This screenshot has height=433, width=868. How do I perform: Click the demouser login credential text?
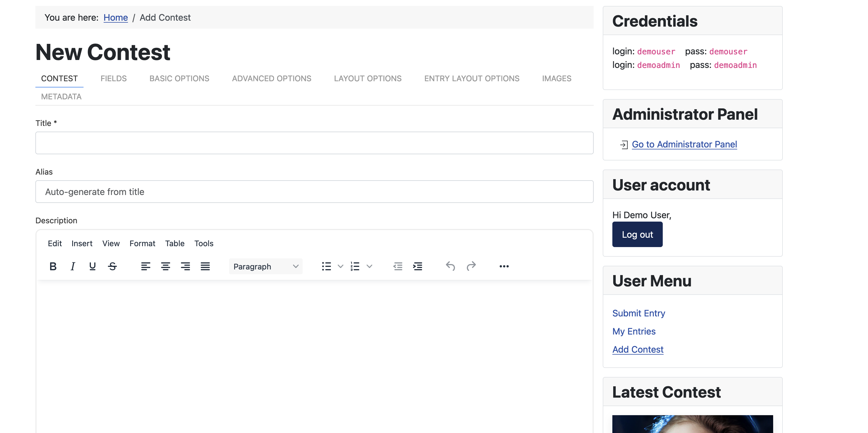tap(656, 52)
